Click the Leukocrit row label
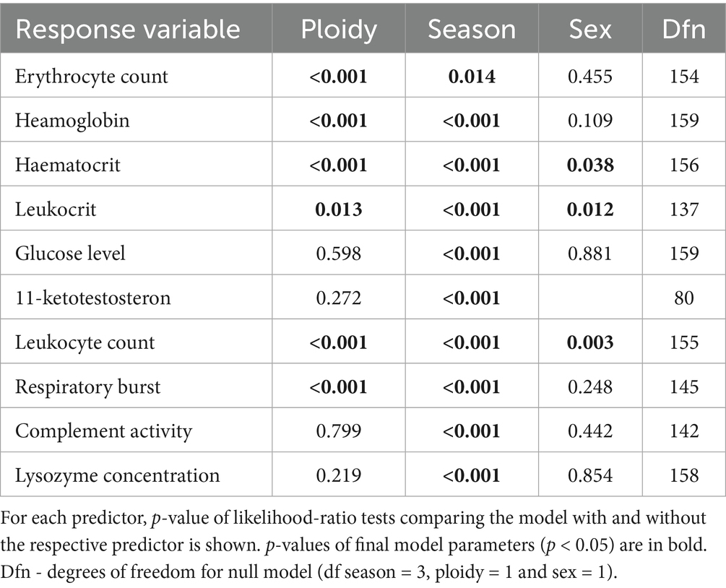Viewport: 726px width, 588px height. (x=56, y=209)
